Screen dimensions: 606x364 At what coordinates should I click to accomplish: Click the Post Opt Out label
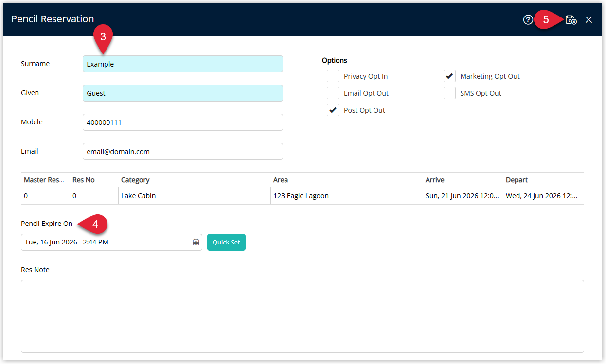(x=364, y=110)
